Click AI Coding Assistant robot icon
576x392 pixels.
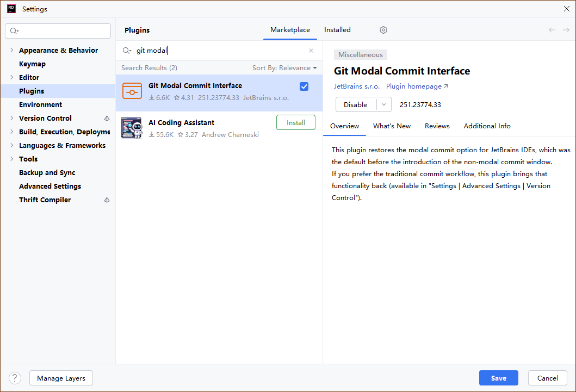click(x=132, y=128)
